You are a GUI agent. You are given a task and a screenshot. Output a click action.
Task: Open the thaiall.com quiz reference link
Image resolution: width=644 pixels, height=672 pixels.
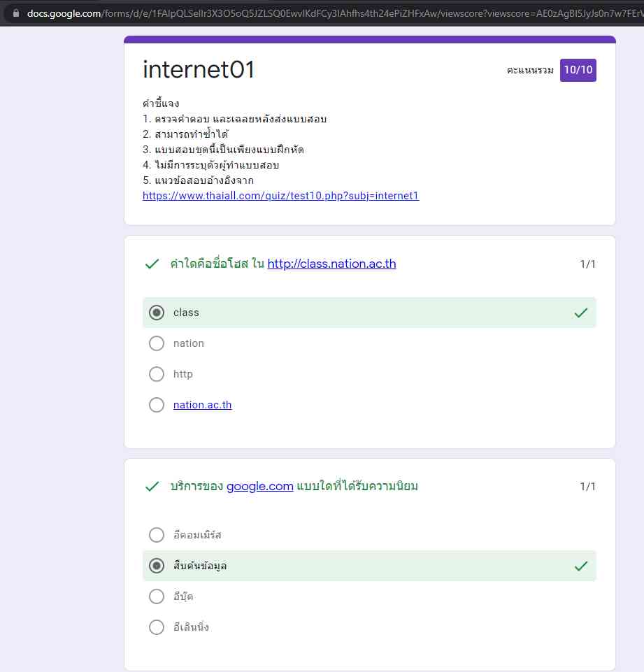(280, 196)
